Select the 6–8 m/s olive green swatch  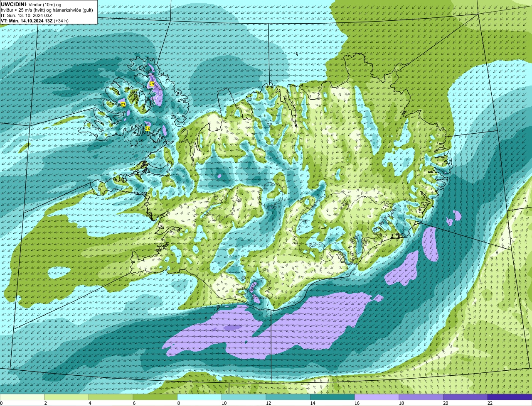coord(155,397)
